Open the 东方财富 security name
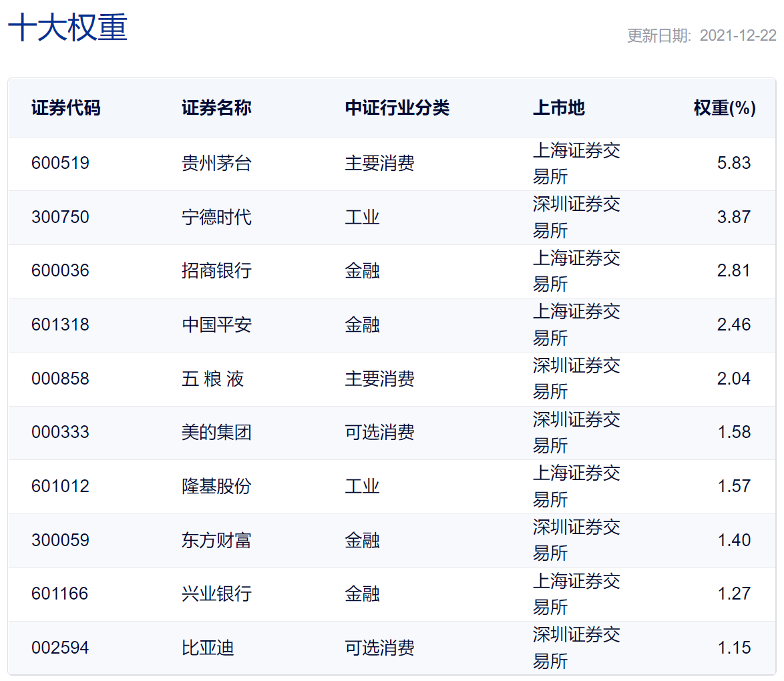784x681 pixels. pyautogui.click(x=216, y=540)
